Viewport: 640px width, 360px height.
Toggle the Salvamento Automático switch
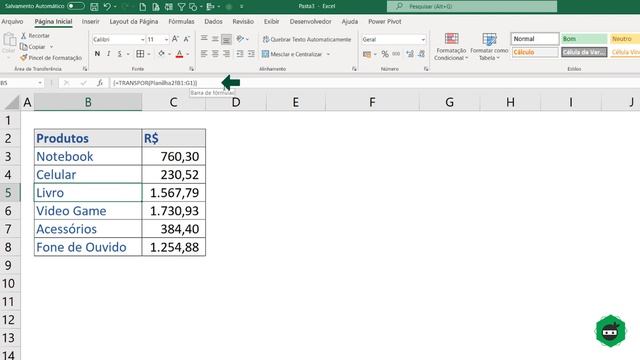(x=76, y=6)
